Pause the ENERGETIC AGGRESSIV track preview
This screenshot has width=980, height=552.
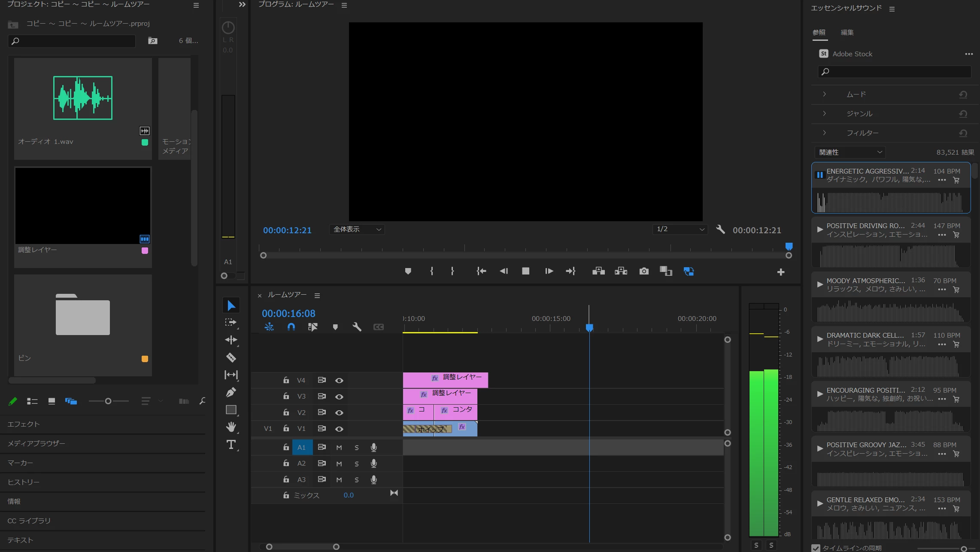coord(819,175)
